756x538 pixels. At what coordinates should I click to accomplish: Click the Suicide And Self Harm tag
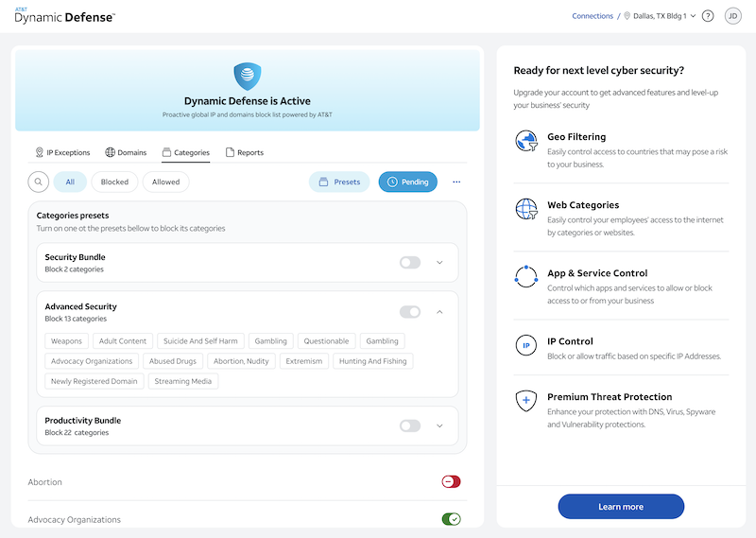pyautogui.click(x=200, y=341)
